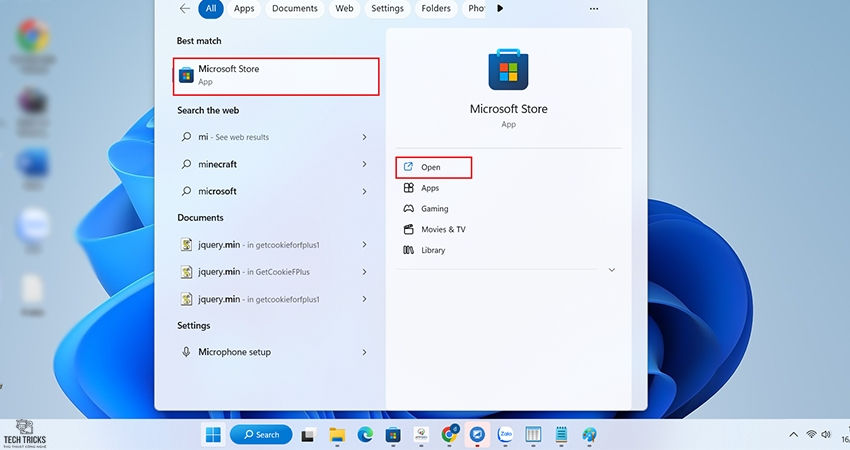
Task: Click the 'Search the web' heading text
Action: (x=208, y=110)
